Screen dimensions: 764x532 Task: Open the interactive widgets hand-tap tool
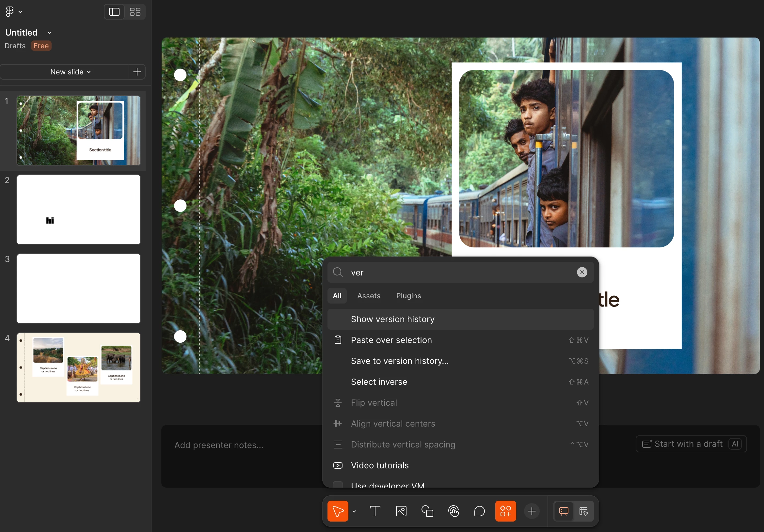[x=453, y=511]
